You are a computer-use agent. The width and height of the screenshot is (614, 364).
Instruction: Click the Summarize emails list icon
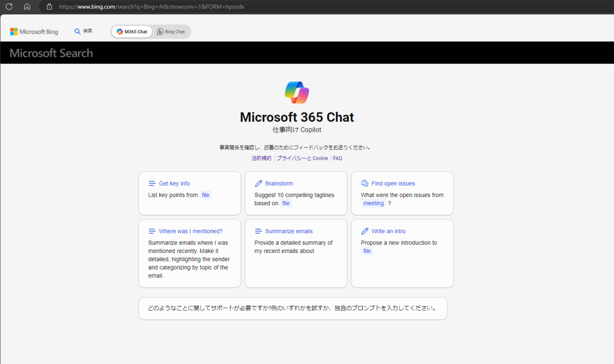[x=258, y=232]
